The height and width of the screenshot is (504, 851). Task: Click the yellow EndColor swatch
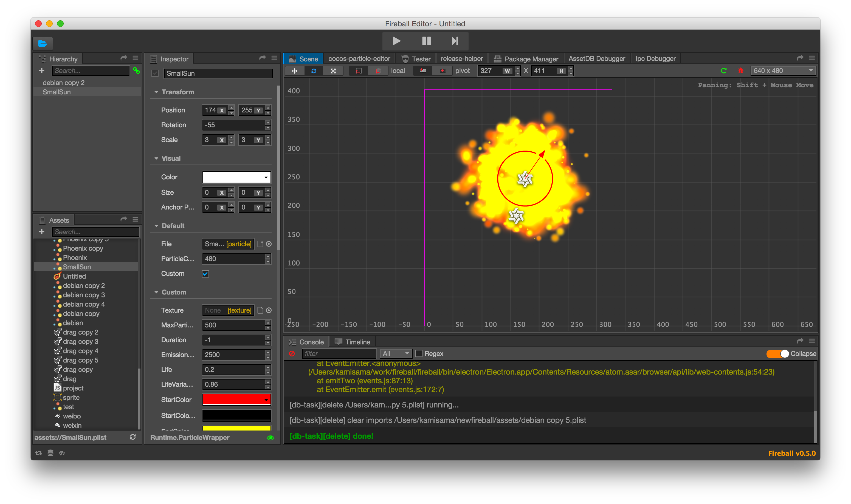237,428
